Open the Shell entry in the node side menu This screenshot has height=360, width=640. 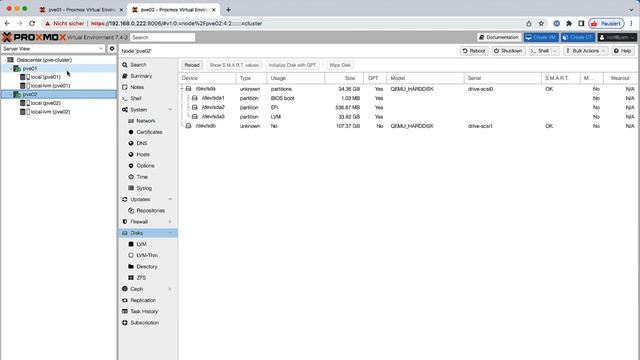(x=136, y=98)
